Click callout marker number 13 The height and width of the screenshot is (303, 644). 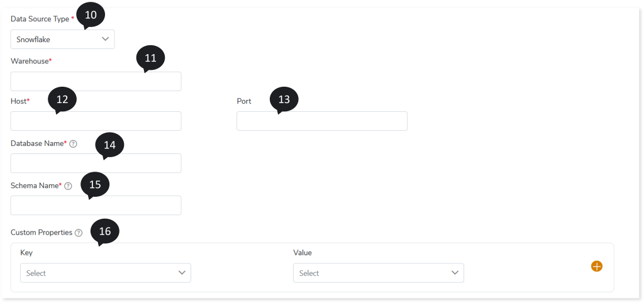pos(284,99)
